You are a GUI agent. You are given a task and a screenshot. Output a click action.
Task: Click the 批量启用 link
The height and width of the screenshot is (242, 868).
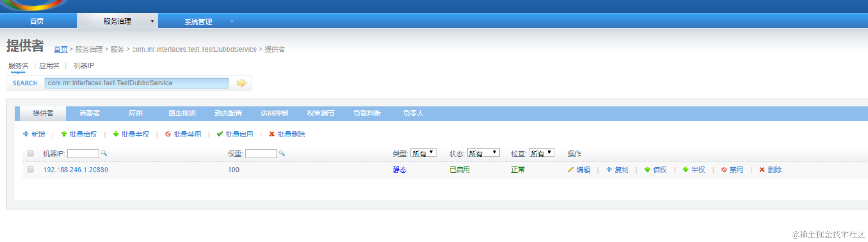coord(240,134)
